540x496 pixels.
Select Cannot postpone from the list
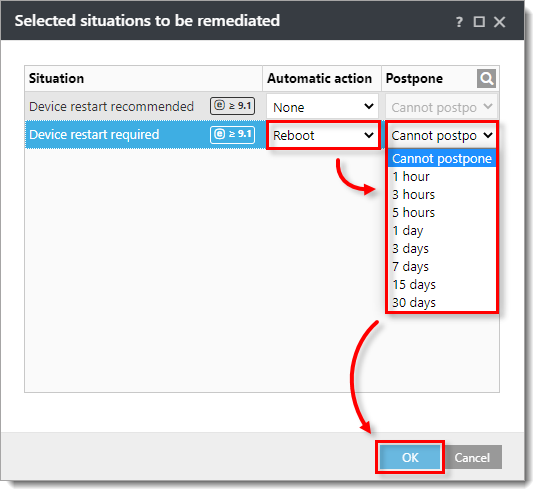(x=442, y=158)
